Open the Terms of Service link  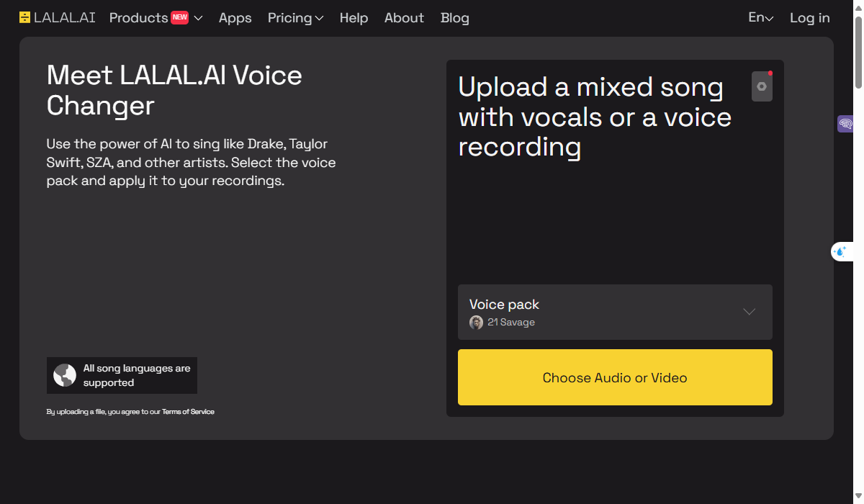188,412
